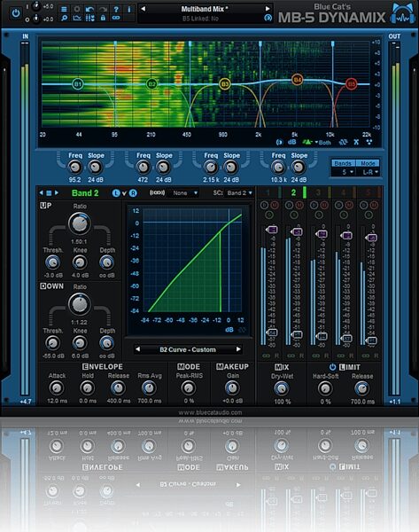Screen dimensions: 419x532
Task: Select next curve right of B2 Curve - Custom
Action: point(238,349)
